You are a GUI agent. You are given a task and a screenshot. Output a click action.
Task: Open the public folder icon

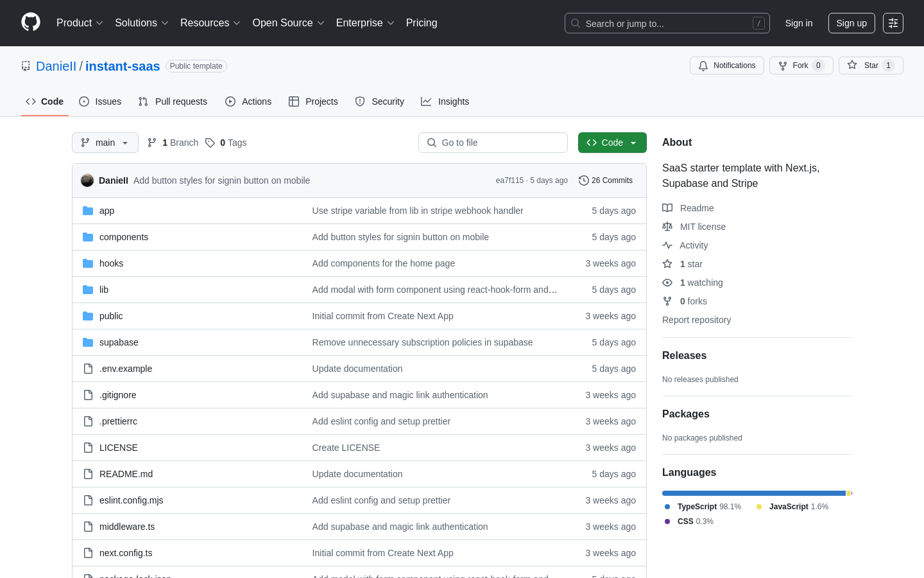pyautogui.click(x=88, y=316)
